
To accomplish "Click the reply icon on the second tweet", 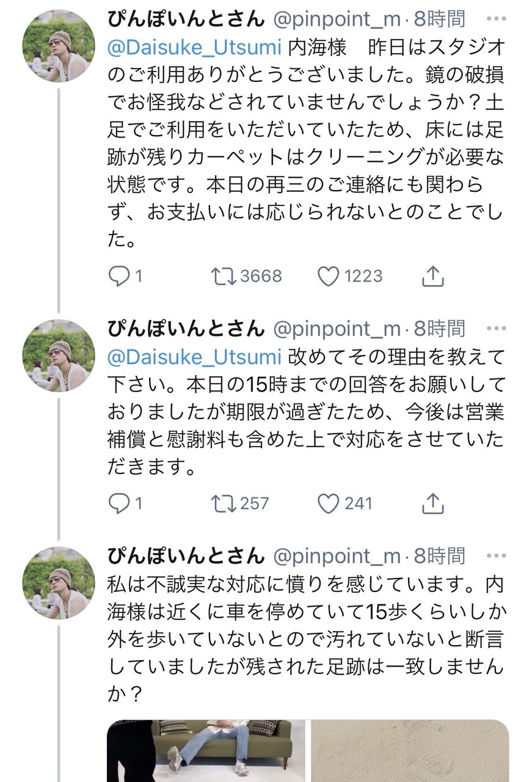I will [x=120, y=504].
